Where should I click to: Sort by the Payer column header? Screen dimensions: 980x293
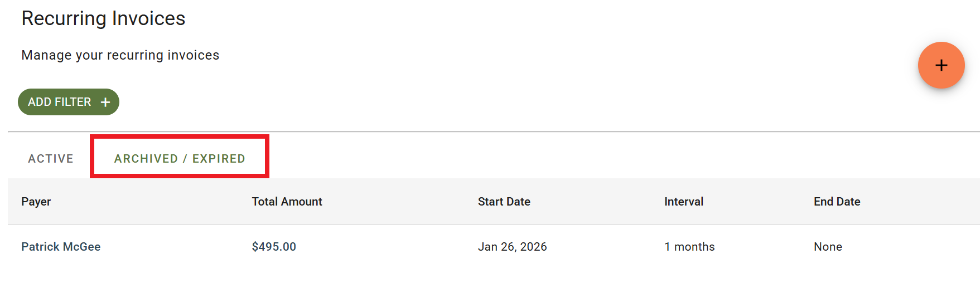coord(36,202)
